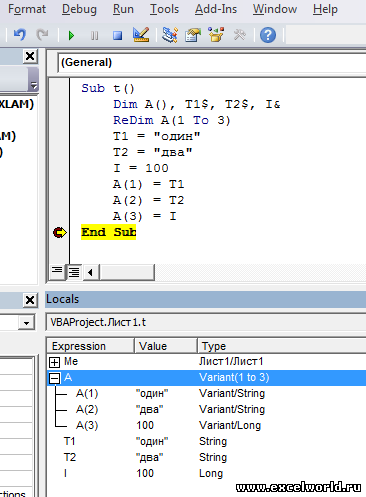Click the Break pause icon
The height and width of the screenshot is (497, 366).
95,35
